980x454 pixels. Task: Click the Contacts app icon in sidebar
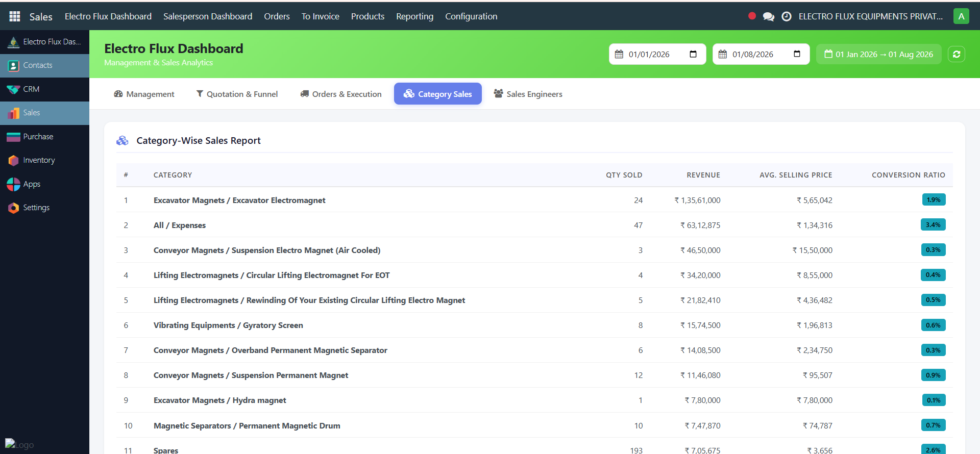[14, 65]
